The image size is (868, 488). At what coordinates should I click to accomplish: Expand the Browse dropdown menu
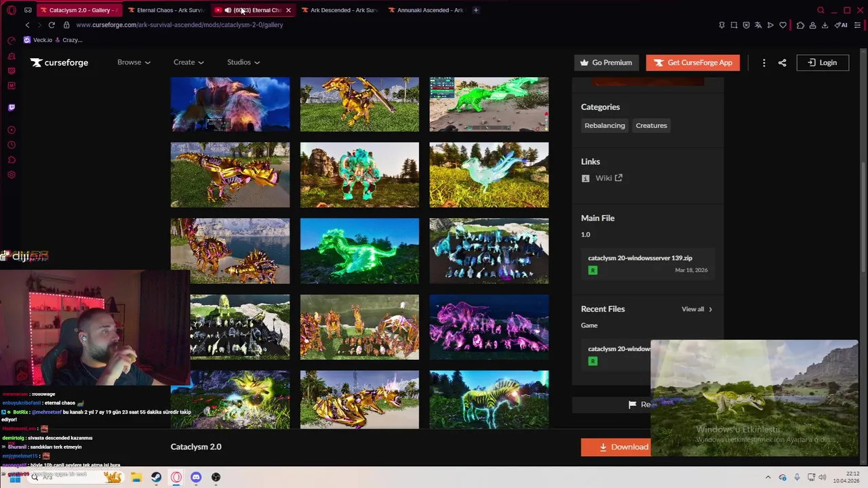pos(134,62)
